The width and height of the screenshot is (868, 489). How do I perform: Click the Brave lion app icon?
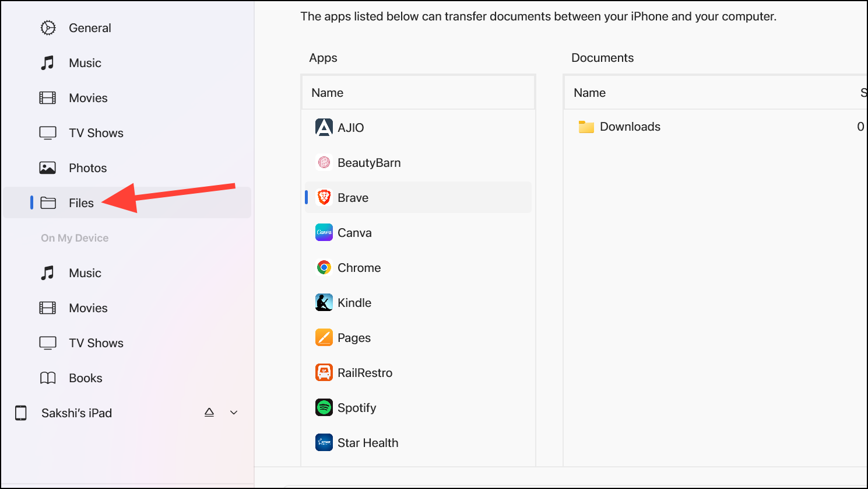(324, 197)
